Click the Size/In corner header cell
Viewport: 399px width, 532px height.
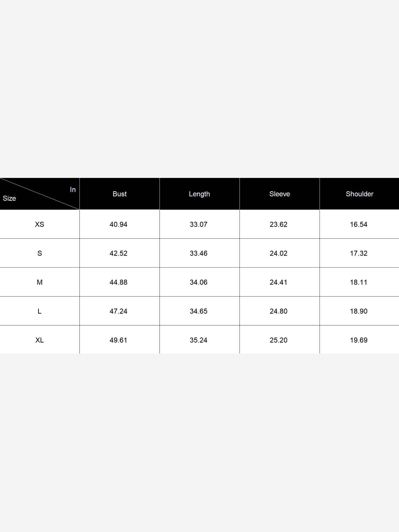click(x=40, y=194)
